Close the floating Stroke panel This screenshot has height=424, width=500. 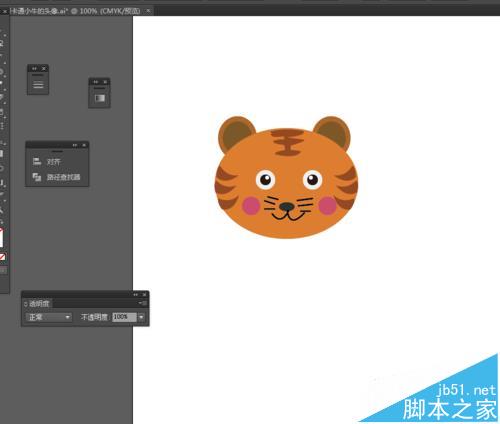coord(44,68)
